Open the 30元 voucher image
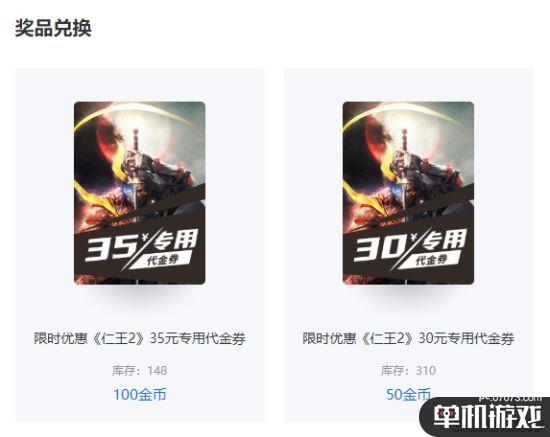Screen dimensions: 550x437 click(x=408, y=193)
